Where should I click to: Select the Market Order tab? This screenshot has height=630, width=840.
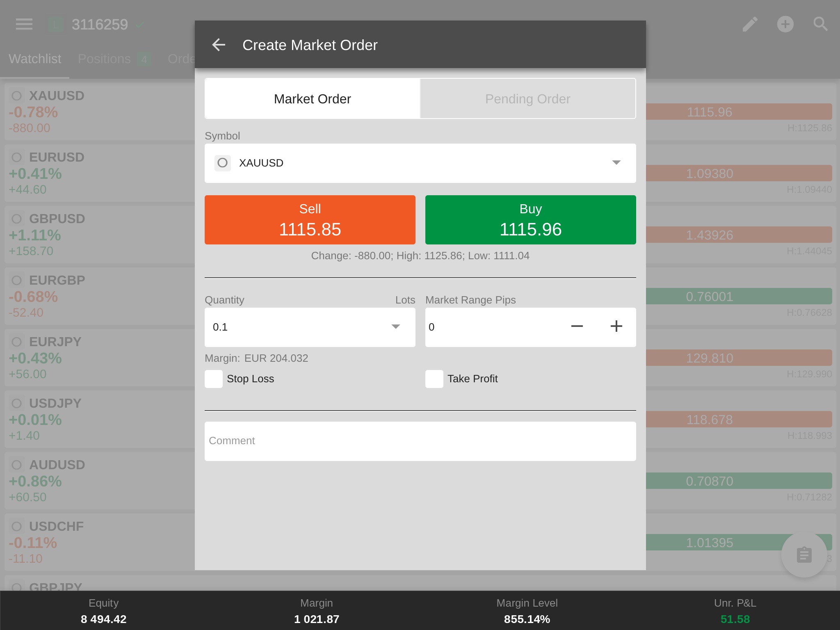pyautogui.click(x=312, y=99)
